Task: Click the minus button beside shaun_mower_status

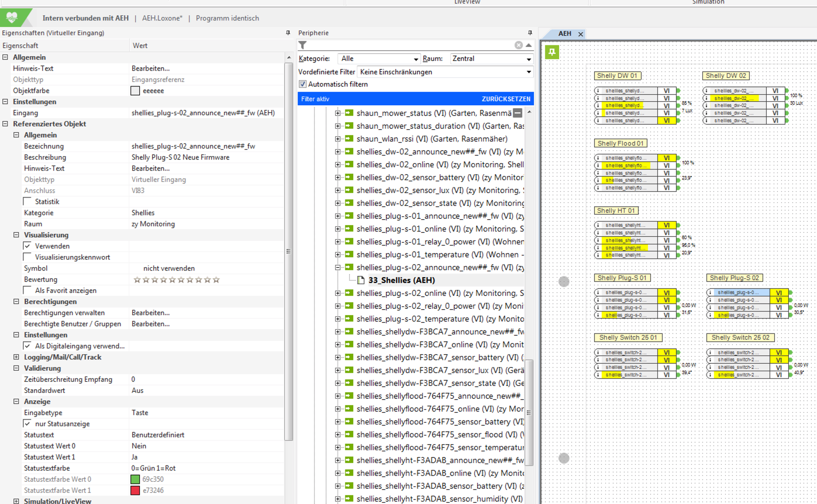Action: (x=518, y=113)
